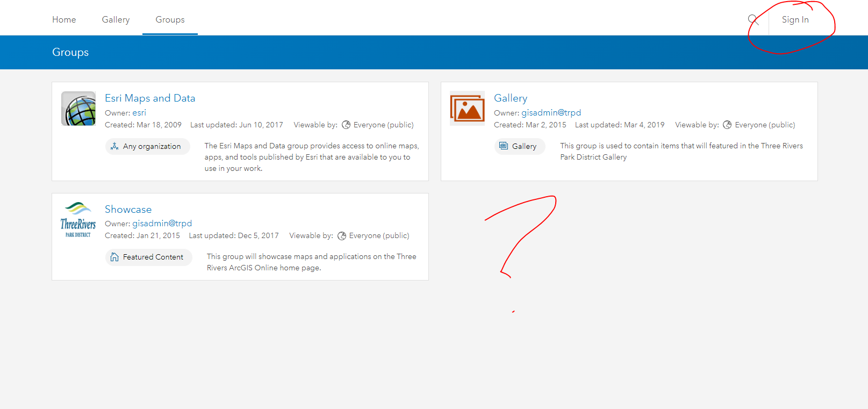Open the Esri Maps and Data group title
Viewport: 868px width, 409px height.
pos(150,98)
